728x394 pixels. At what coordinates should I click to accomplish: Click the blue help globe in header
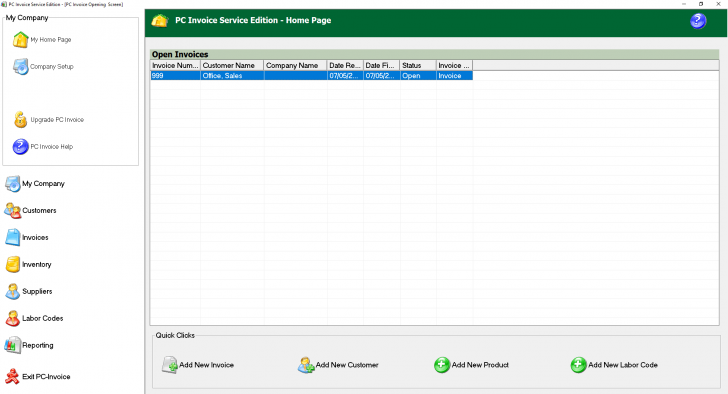pyautogui.click(x=698, y=21)
